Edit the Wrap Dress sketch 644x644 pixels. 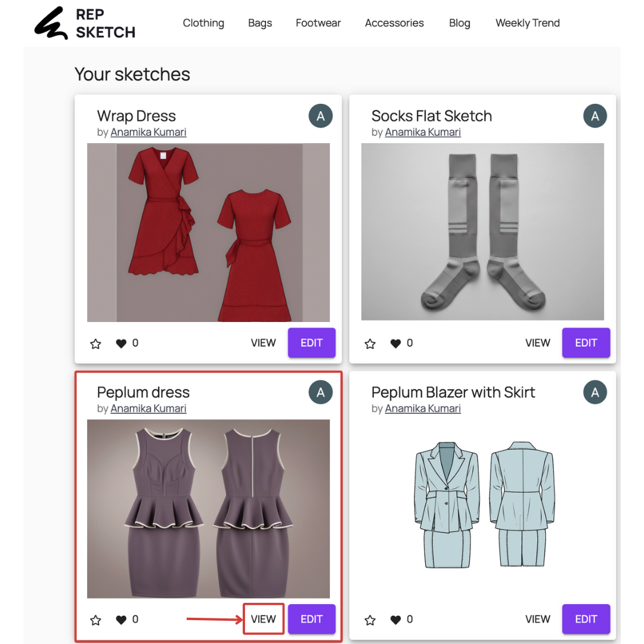coord(311,343)
